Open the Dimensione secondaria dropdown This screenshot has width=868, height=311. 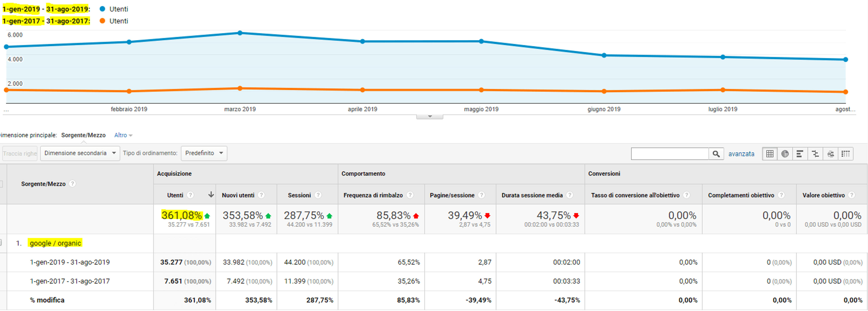coord(80,153)
